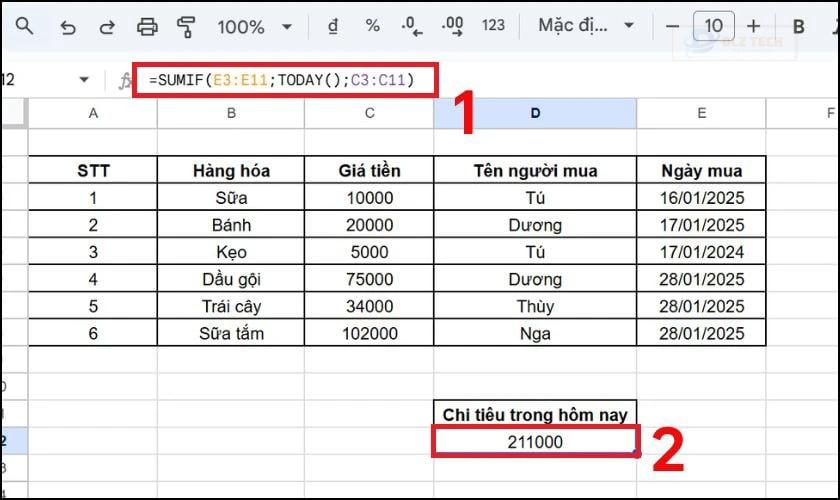
Task: Decrease decimal places icon
Action: coord(411,26)
